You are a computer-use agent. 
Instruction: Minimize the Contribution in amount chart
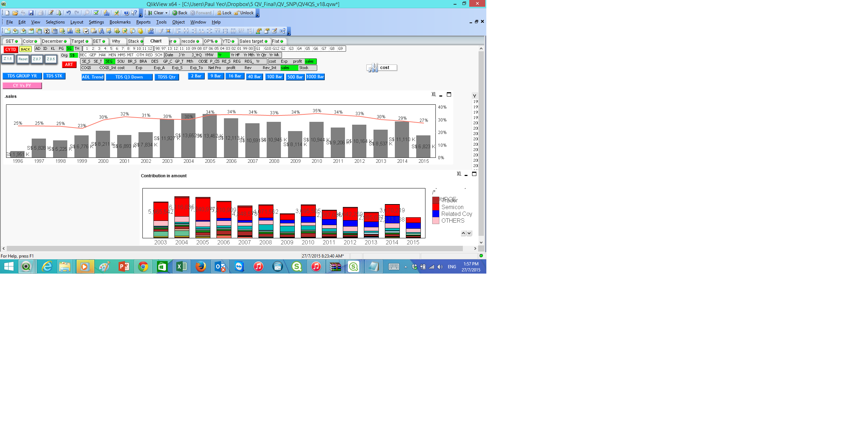466,175
